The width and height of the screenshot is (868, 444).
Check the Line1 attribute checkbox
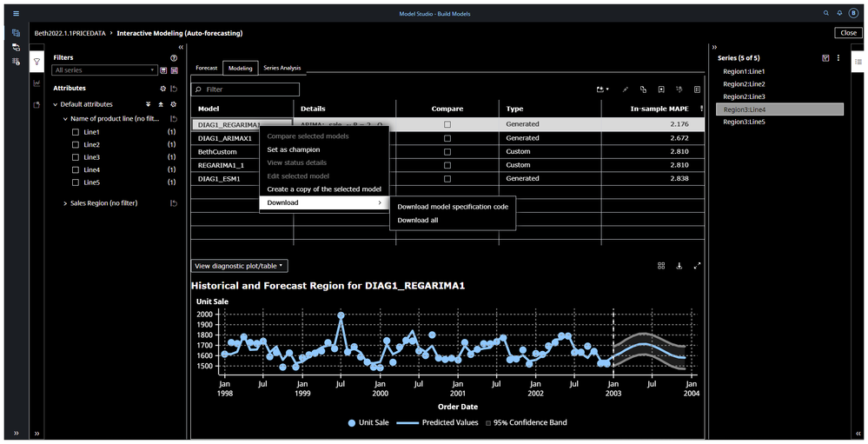click(x=76, y=132)
